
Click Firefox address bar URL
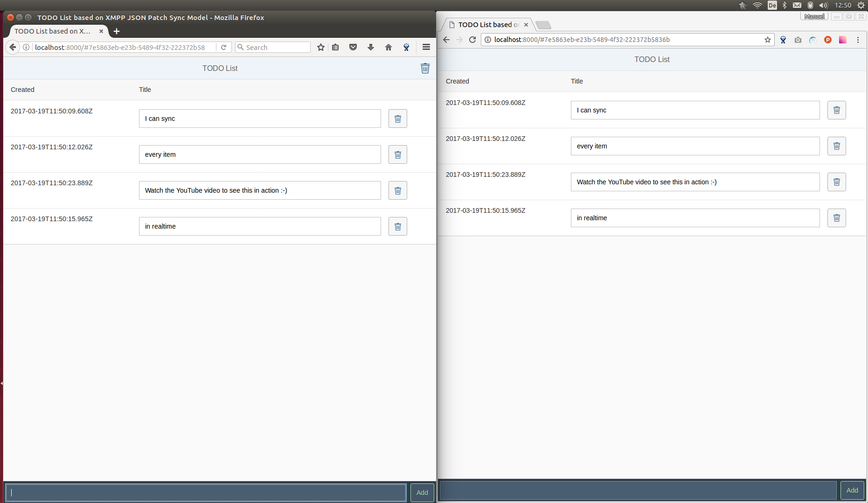point(120,47)
